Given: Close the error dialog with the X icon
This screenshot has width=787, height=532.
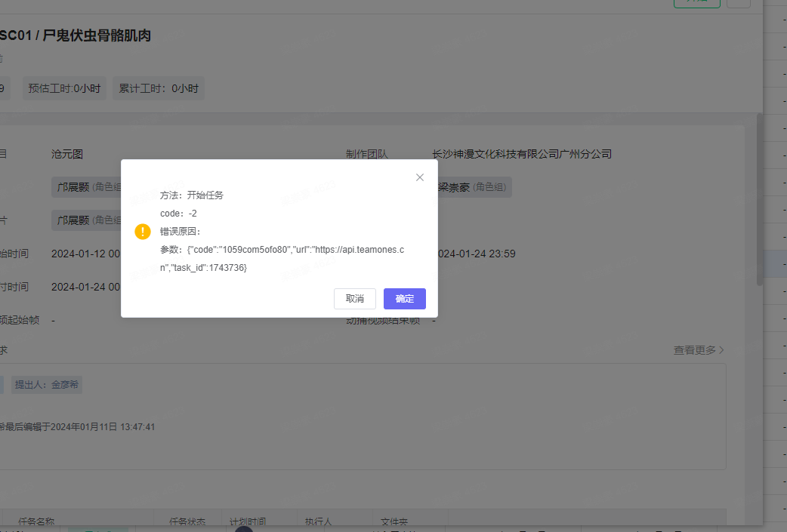Looking at the screenshot, I should [x=420, y=177].
